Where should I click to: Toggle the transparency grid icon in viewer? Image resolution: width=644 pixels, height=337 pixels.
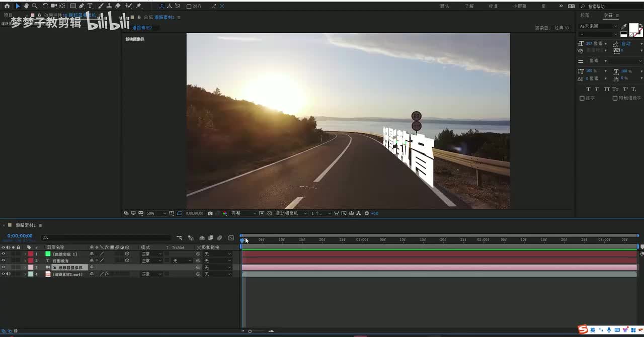coord(269,213)
